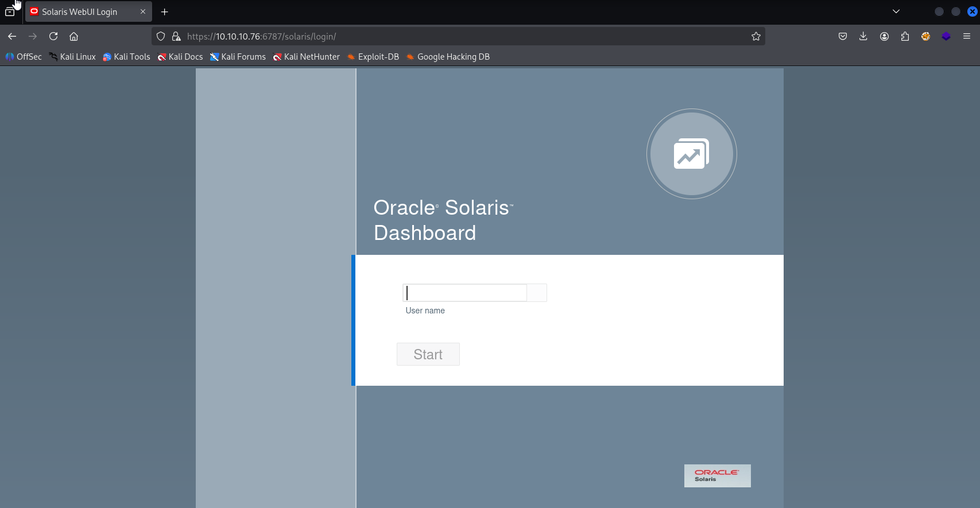Click the Start button
Screen dimensions: 980x508
pyautogui.click(x=428, y=354)
